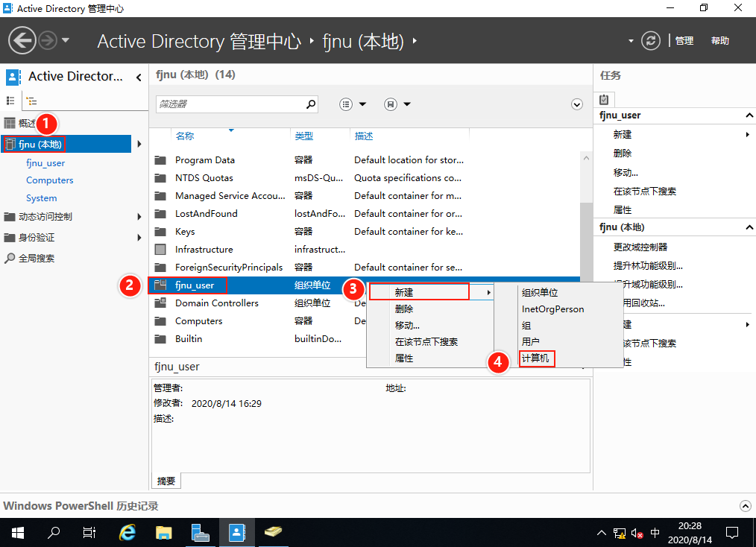This screenshot has height=547, width=756.
Task: Choose 属性 in context menu
Action: 430,358
